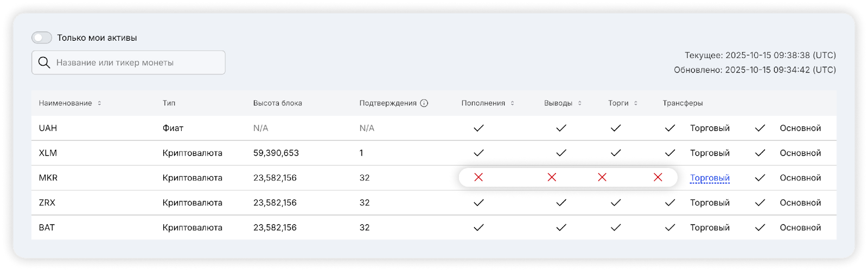Click the red X under Выводы for MKR
868x271 pixels.
click(x=552, y=178)
